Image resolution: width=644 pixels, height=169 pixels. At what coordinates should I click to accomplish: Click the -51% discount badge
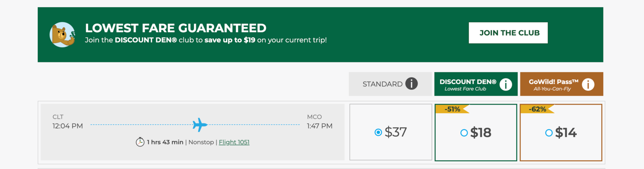click(x=452, y=109)
